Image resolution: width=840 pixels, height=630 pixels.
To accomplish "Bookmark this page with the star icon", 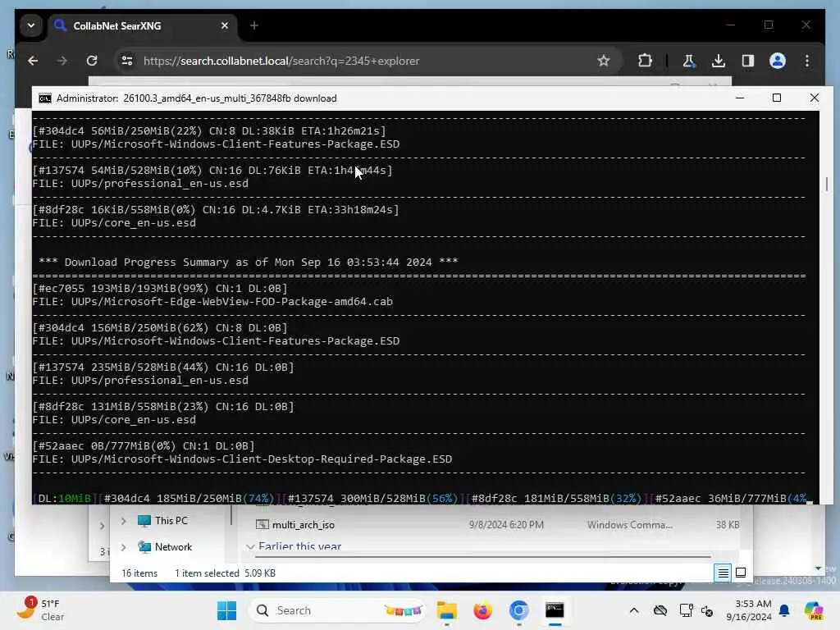I will pyautogui.click(x=604, y=61).
